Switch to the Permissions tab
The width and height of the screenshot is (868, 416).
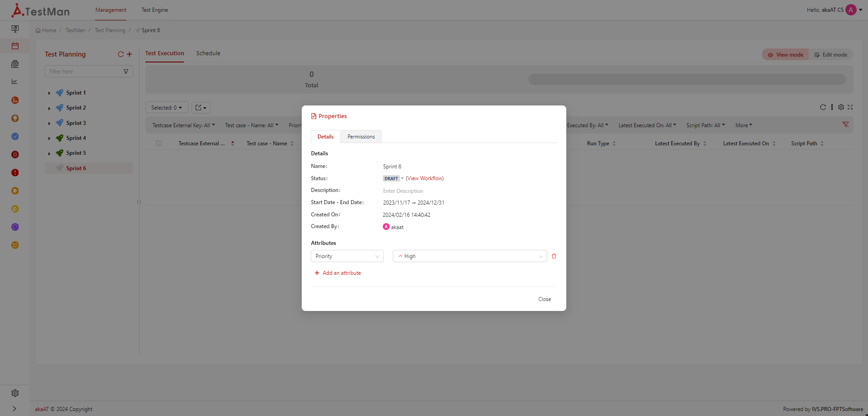click(361, 137)
